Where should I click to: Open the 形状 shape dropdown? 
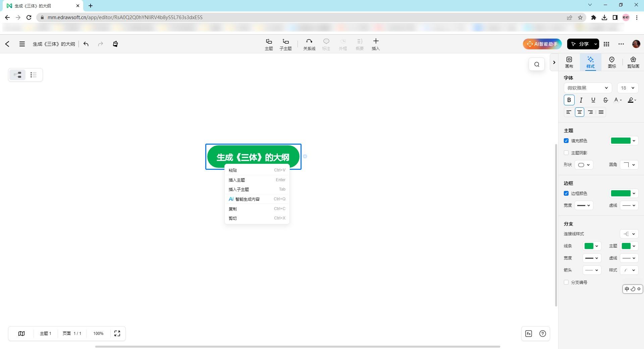click(x=584, y=165)
